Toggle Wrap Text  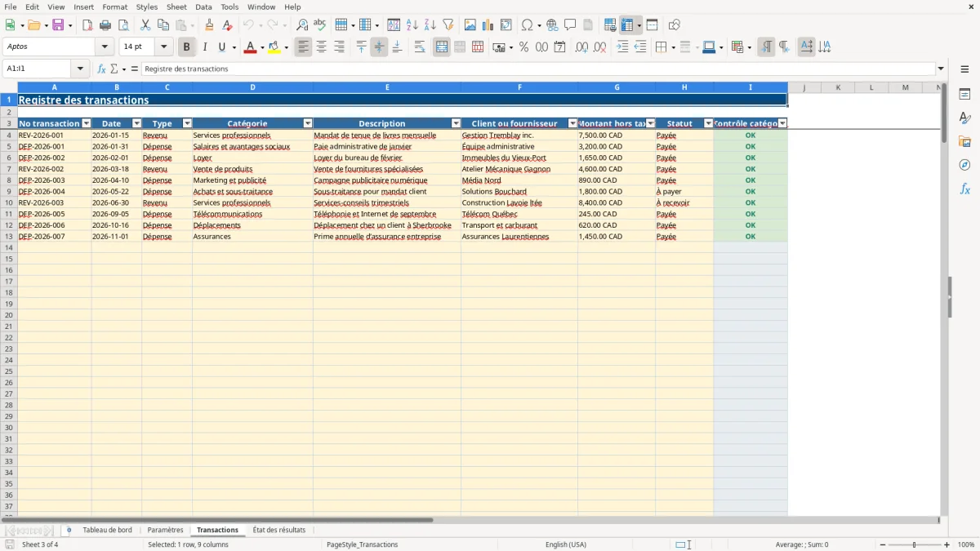coord(420,47)
